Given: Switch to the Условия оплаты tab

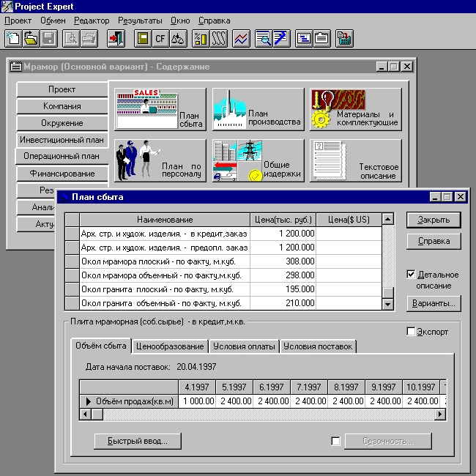Looking at the screenshot, I should pos(244,346).
